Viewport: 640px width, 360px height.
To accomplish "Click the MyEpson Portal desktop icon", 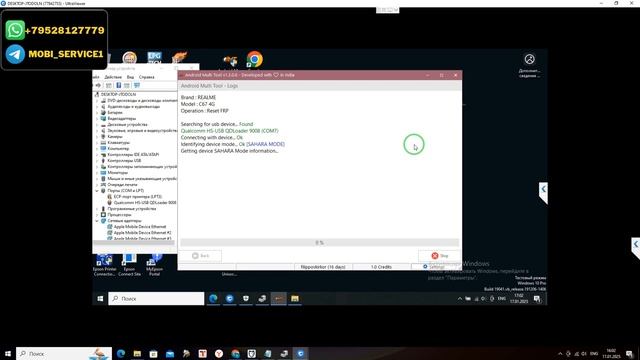I will 154,264.
